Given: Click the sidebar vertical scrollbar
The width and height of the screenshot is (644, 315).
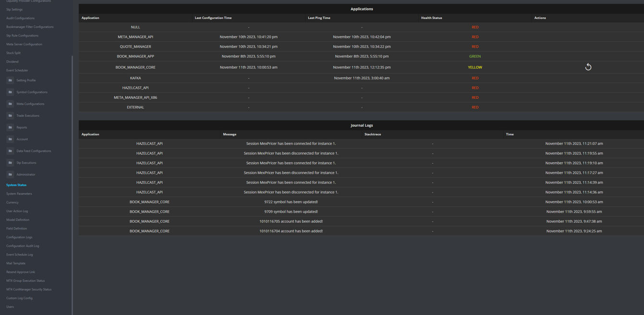Looking at the screenshot, I should point(73,182).
